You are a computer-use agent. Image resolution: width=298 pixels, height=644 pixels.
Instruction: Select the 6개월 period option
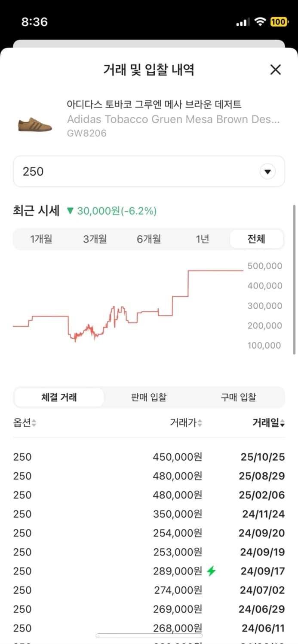point(148,239)
